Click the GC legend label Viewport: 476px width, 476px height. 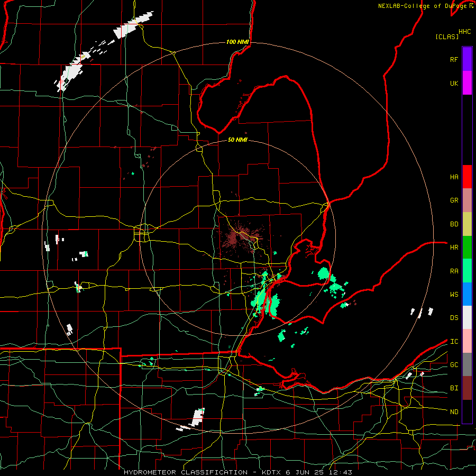click(x=454, y=365)
